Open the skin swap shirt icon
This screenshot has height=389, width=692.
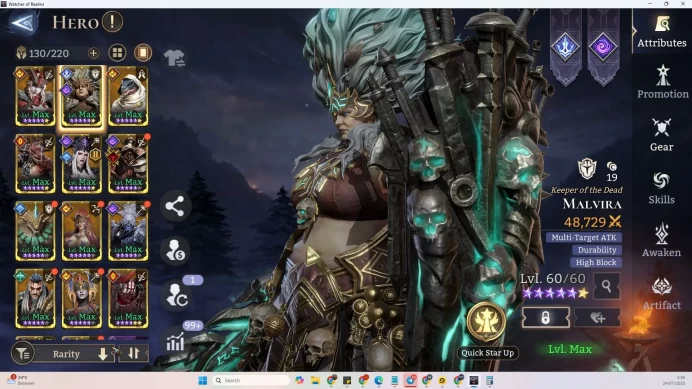[x=174, y=58]
